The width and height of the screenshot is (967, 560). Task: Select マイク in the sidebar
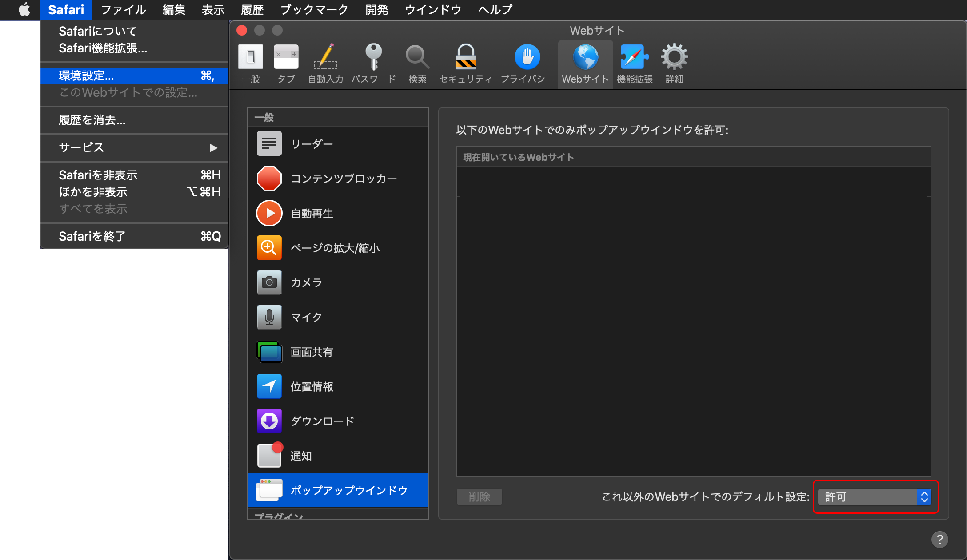click(x=338, y=317)
